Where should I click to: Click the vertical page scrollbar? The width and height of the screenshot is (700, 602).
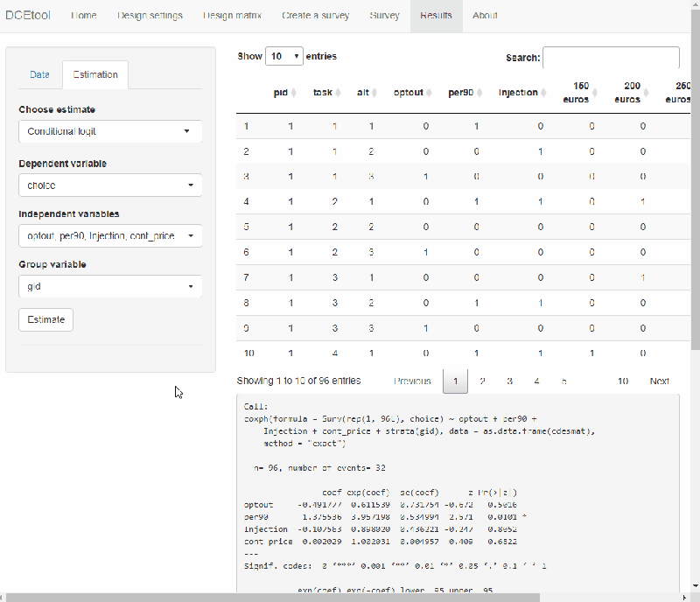[x=696, y=178]
